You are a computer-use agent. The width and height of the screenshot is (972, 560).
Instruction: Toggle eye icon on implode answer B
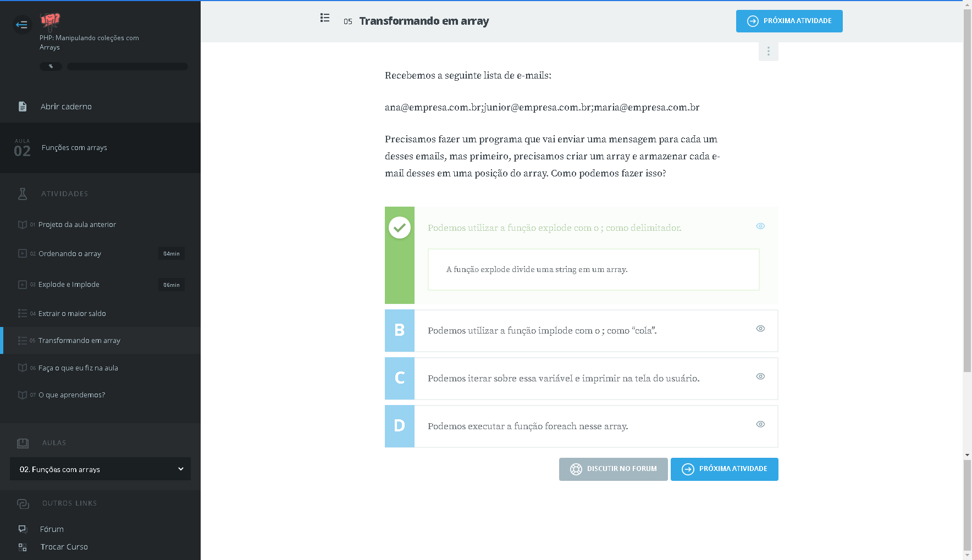(760, 329)
